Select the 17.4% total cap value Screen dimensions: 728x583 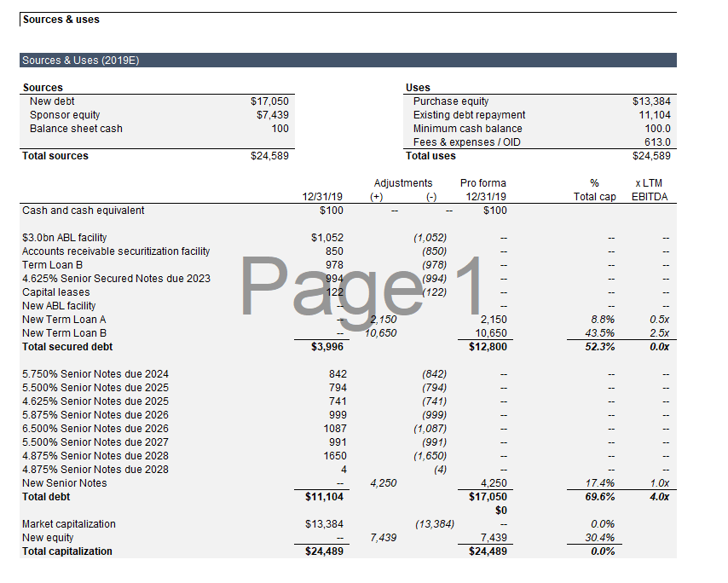[600, 483]
